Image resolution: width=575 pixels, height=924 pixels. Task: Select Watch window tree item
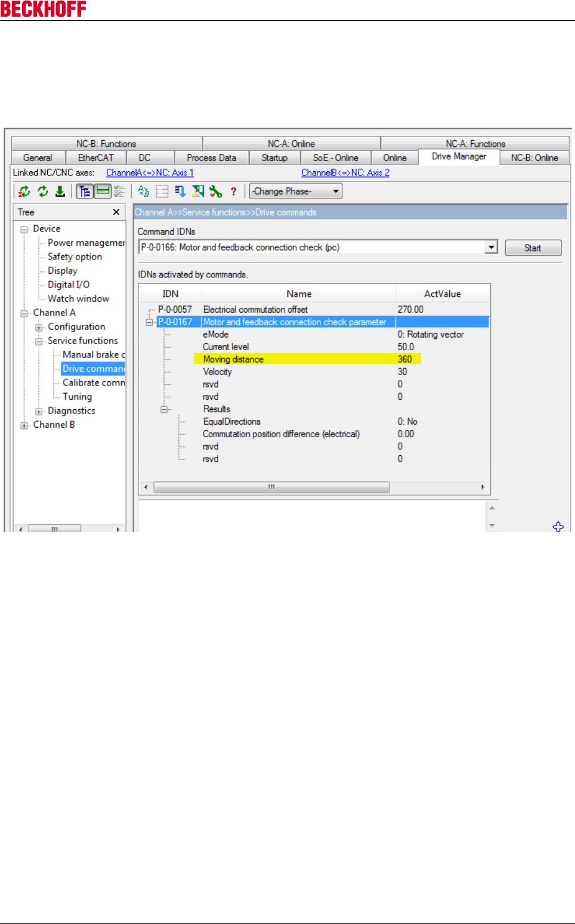point(78,299)
